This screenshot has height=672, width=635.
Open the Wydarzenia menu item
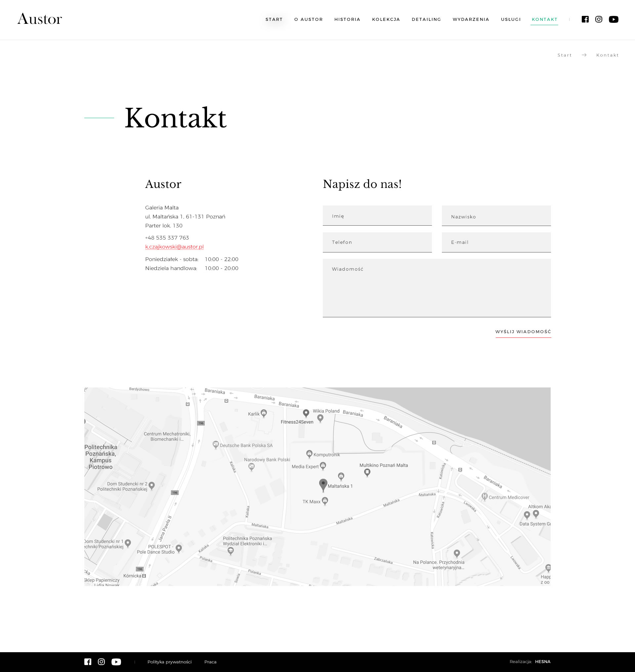(x=471, y=19)
